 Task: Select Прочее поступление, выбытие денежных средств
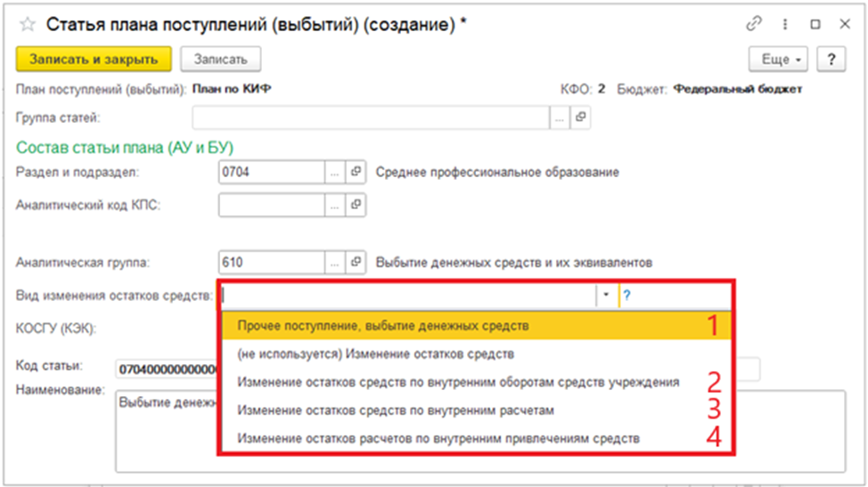476,326
